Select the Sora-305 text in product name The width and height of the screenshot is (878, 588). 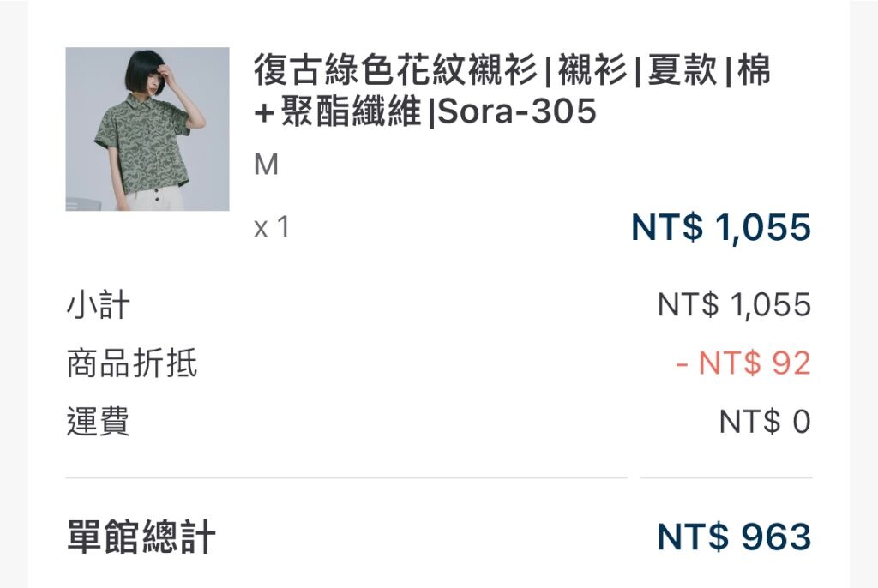(517, 111)
